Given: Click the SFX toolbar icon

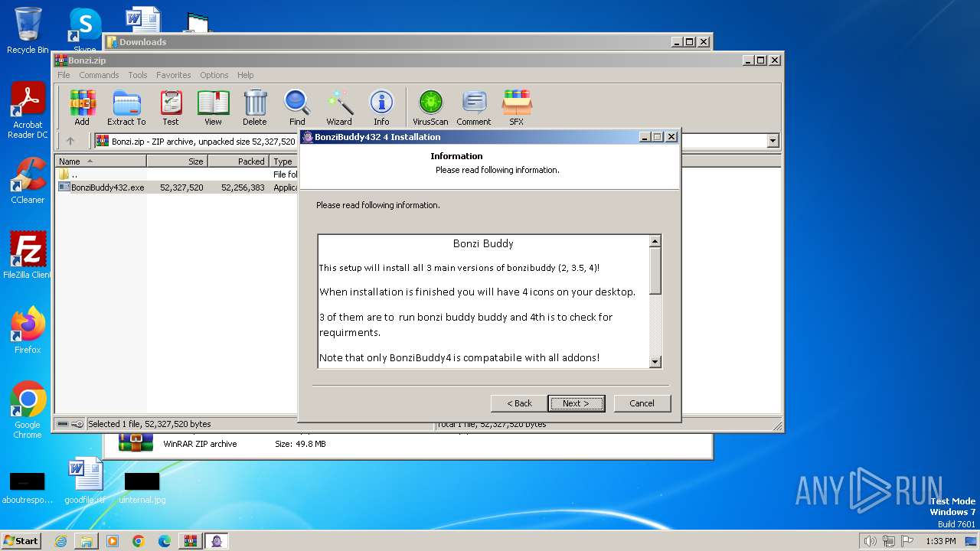Looking at the screenshot, I should click(517, 107).
